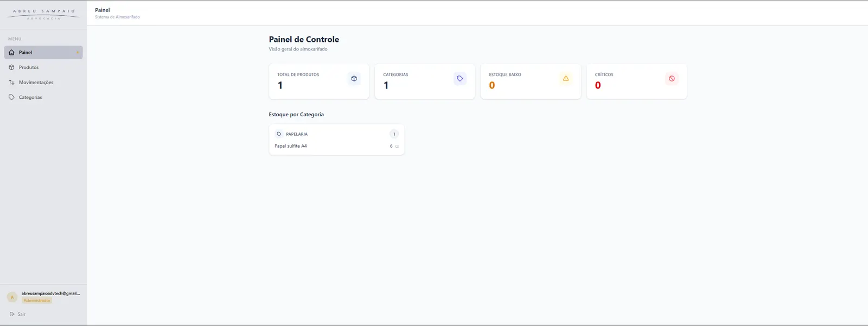The width and height of the screenshot is (868, 326).
Task: Click the blocked icon in Críticos card
Action: tap(672, 79)
